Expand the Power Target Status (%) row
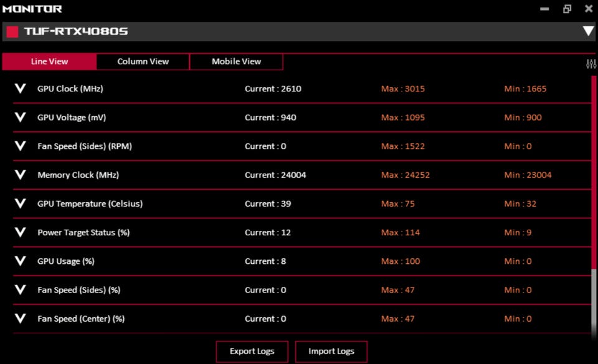598x364 pixels. tap(20, 232)
